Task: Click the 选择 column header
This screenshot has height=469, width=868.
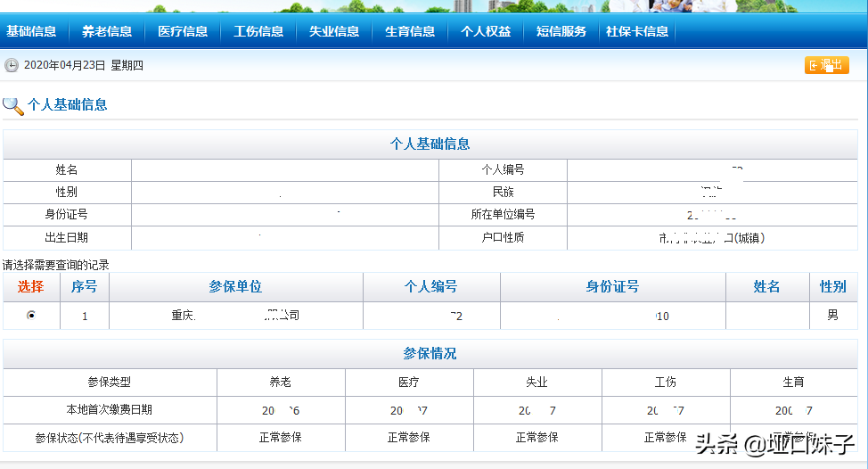Action: (x=30, y=287)
